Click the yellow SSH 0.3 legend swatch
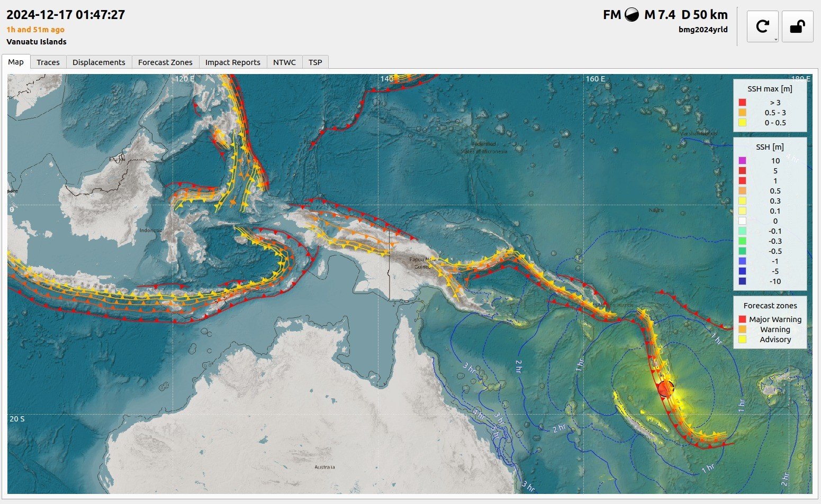The height and width of the screenshot is (504, 821). 742,201
